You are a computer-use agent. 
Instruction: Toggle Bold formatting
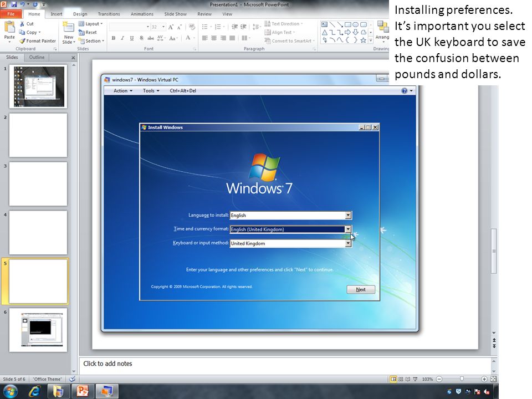(113, 38)
